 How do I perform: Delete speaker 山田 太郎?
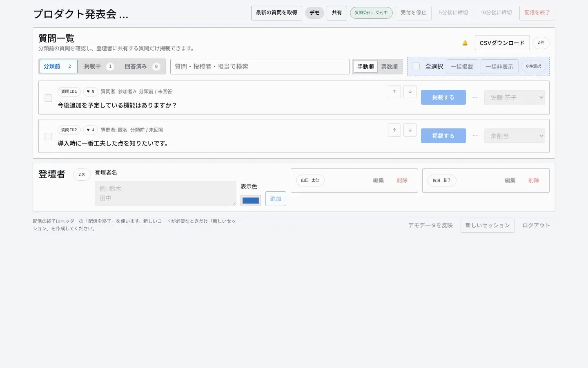click(402, 180)
